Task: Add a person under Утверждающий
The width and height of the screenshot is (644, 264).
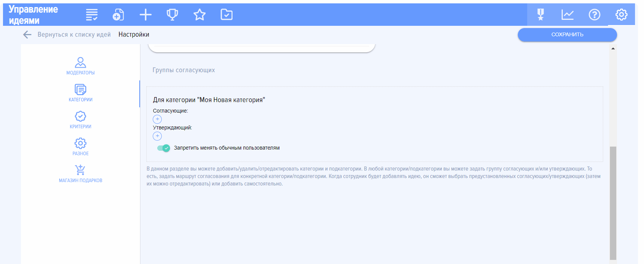Action: tap(157, 136)
